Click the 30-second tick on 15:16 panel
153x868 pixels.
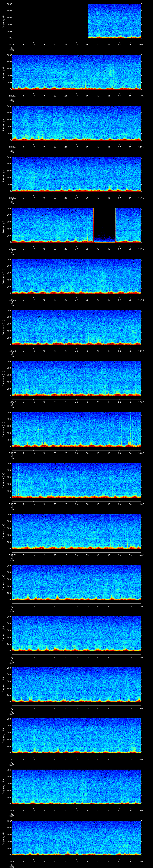pos(76,402)
